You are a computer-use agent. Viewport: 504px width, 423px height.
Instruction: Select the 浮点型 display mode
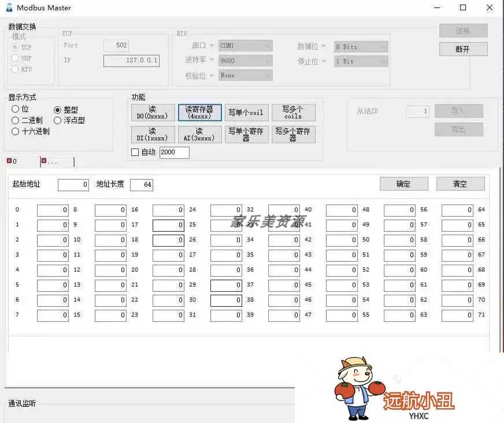58,121
